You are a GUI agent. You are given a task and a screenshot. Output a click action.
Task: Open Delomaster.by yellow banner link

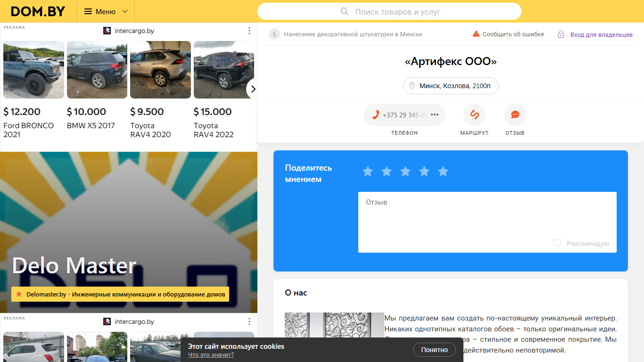[x=120, y=294]
